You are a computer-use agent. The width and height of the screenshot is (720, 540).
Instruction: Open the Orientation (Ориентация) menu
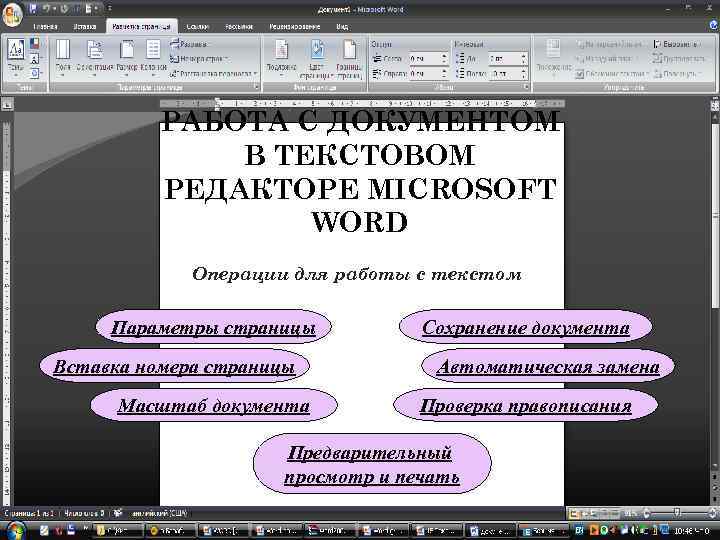point(95,57)
